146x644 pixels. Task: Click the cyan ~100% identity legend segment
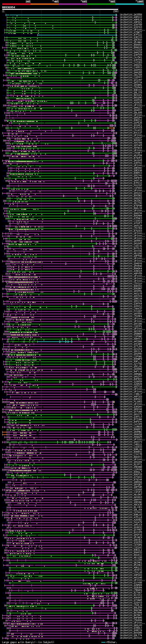click(130, 4)
